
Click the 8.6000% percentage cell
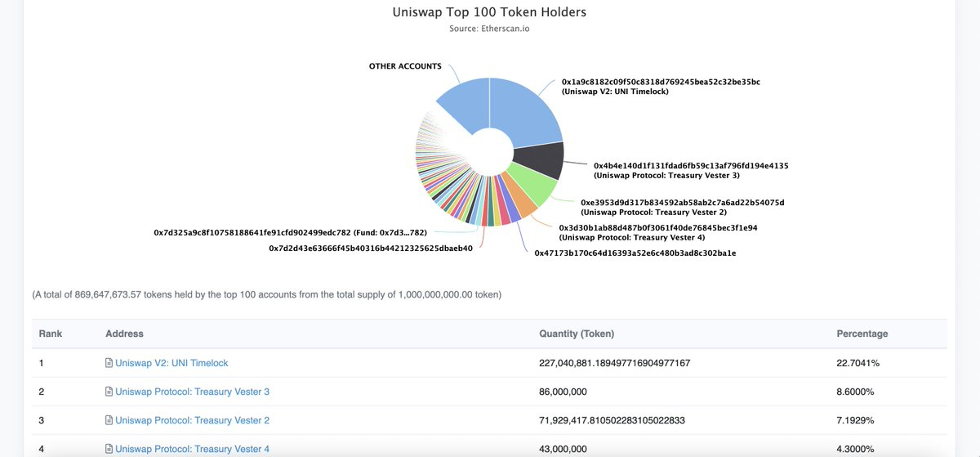click(856, 392)
